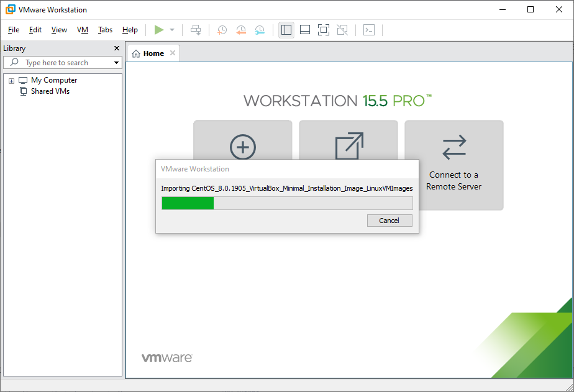Take a snapshot using the clock-plus icon
This screenshot has width=574, height=392.
tap(222, 30)
